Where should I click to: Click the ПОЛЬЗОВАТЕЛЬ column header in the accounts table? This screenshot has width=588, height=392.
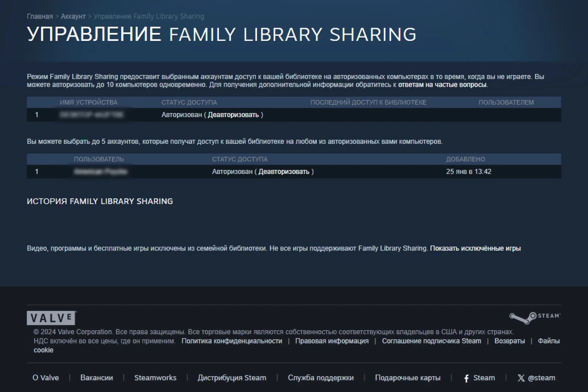(x=99, y=159)
